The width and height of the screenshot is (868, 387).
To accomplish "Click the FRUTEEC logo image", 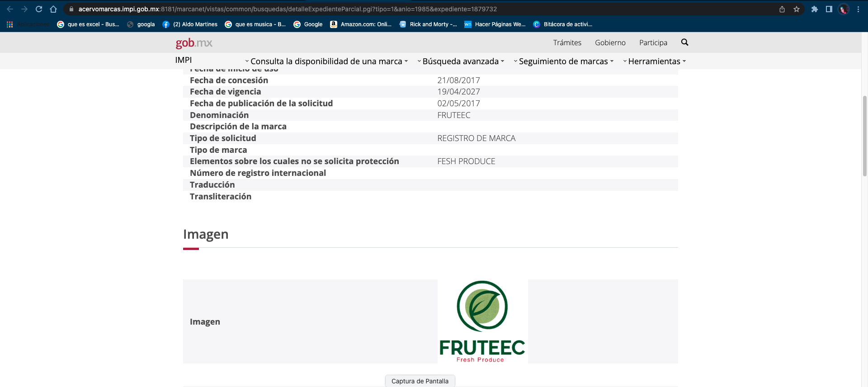I will point(482,321).
